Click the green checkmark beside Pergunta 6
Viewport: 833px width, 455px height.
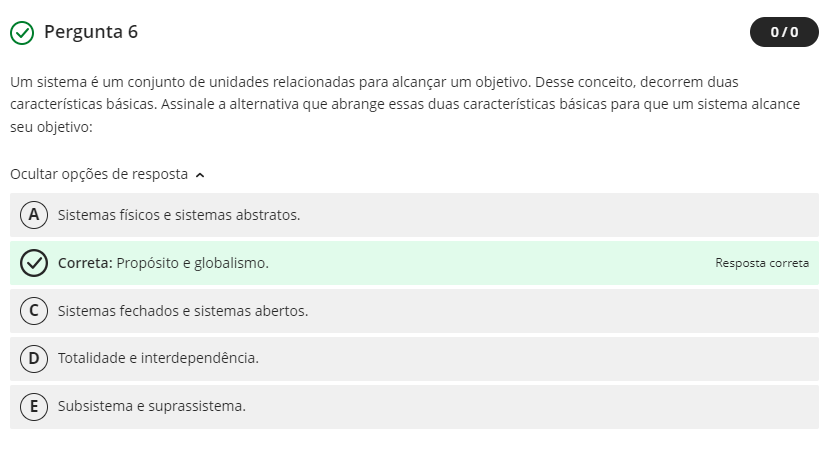21,33
